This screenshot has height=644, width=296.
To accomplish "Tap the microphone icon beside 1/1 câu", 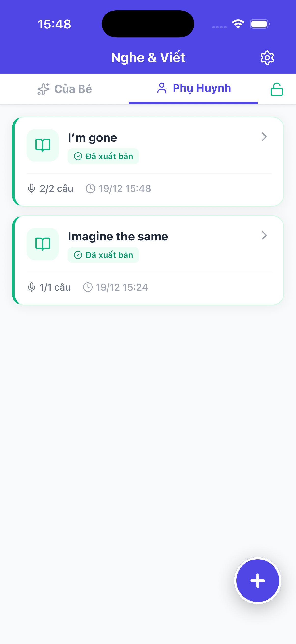I will tap(32, 287).
